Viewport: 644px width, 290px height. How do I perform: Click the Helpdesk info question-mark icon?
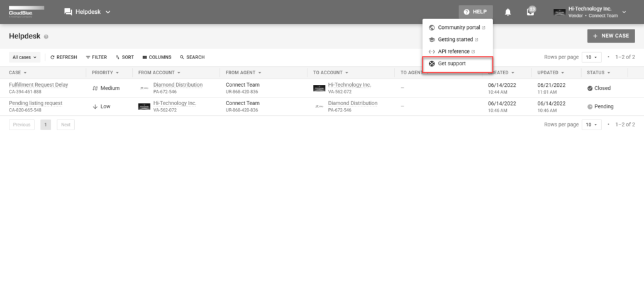pos(47,37)
